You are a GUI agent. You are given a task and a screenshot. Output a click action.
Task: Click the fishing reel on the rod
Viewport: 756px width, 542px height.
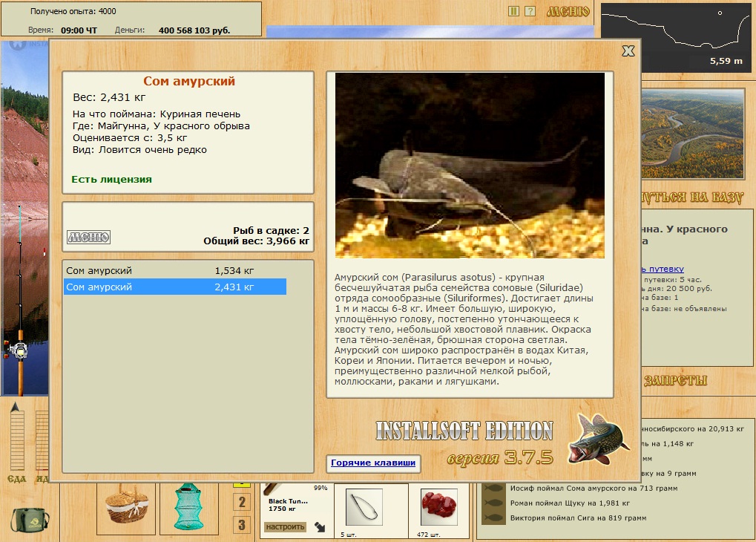tap(18, 350)
